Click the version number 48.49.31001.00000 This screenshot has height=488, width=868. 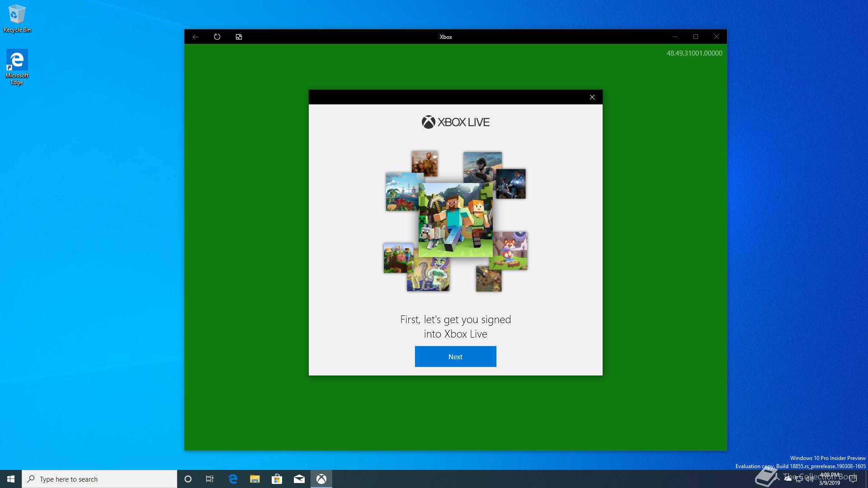pyautogui.click(x=694, y=53)
